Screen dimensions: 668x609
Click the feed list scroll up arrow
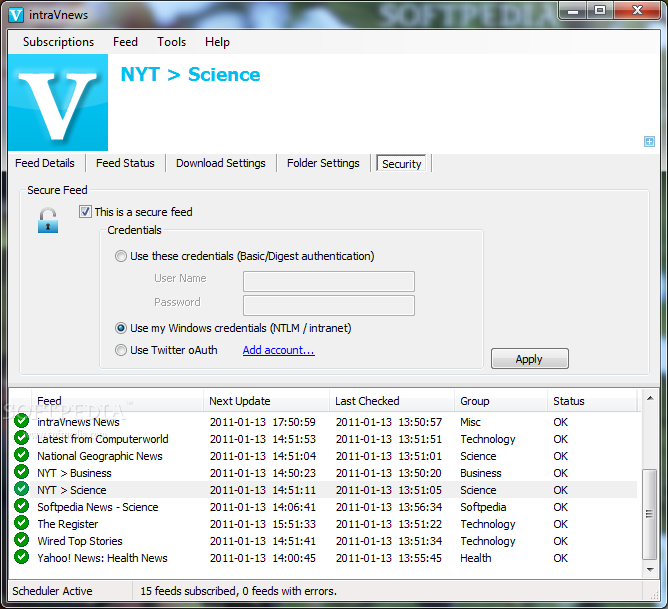pyautogui.click(x=650, y=398)
